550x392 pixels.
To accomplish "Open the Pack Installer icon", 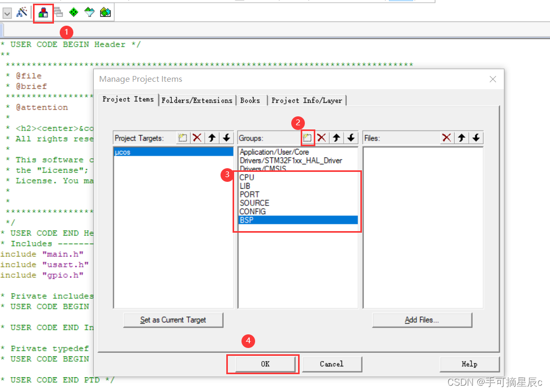I will pos(105,13).
